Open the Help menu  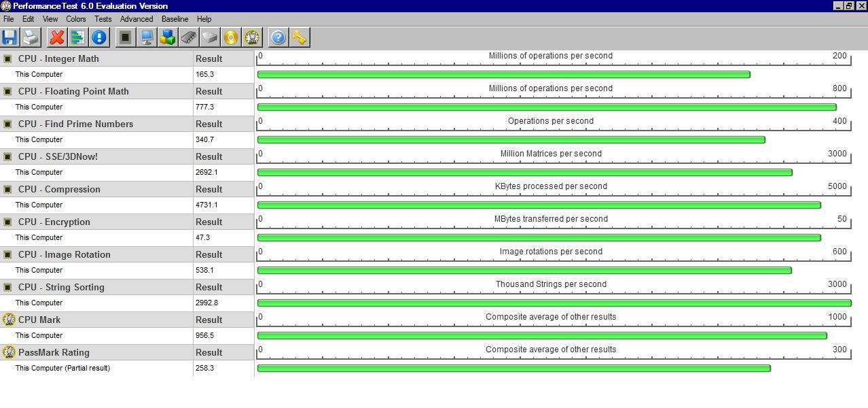[204, 19]
